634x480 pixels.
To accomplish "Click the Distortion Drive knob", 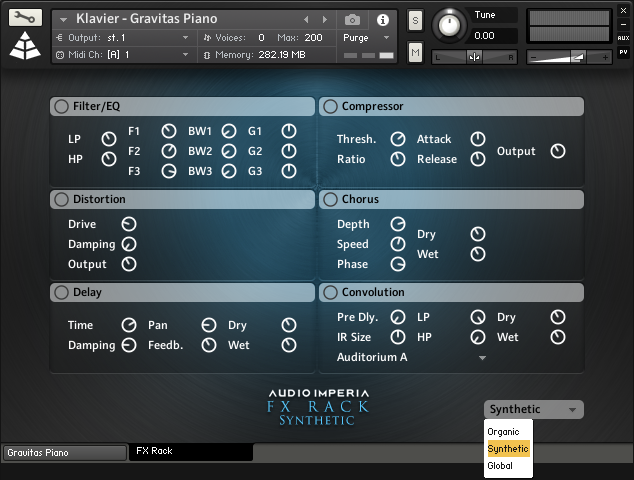I will point(129,224).
